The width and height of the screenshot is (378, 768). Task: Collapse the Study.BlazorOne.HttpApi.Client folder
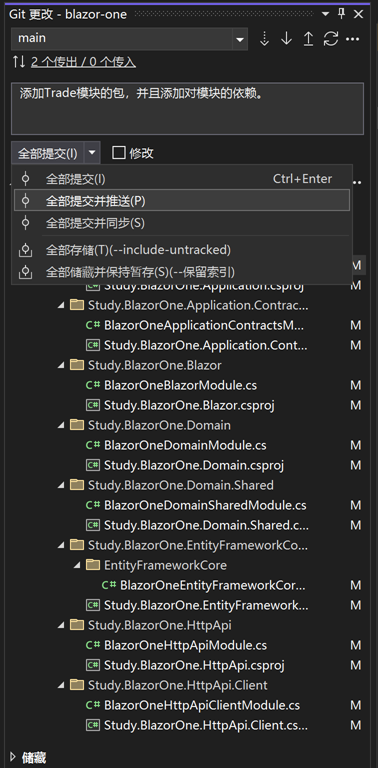point(61,685)
